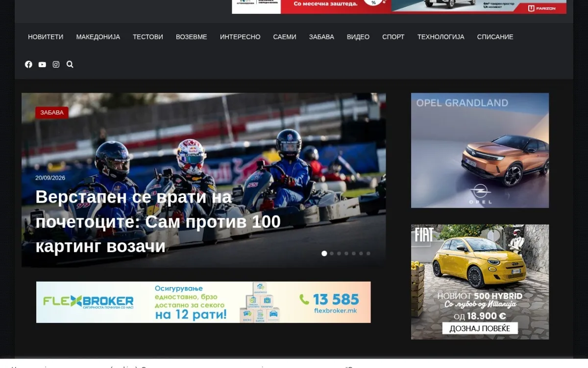The width and height of the screenshot is (588, 368).
Task: Go to the ВОЗЕВМЕ section
Action: 192,37
